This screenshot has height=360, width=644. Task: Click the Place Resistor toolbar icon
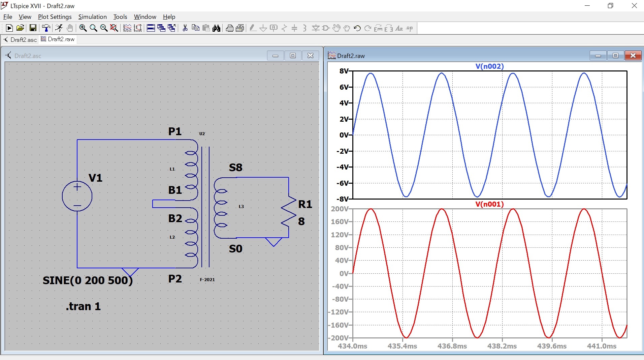pos(284,28)
